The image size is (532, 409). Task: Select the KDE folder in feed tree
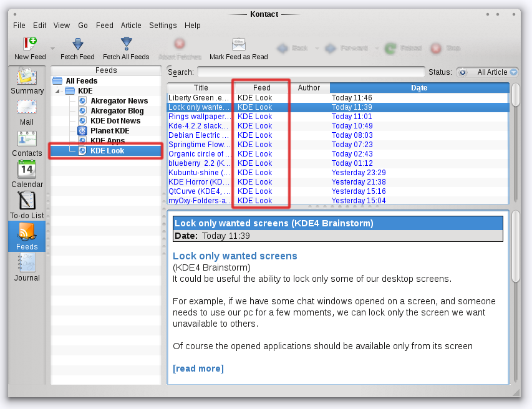pos(85,91)
